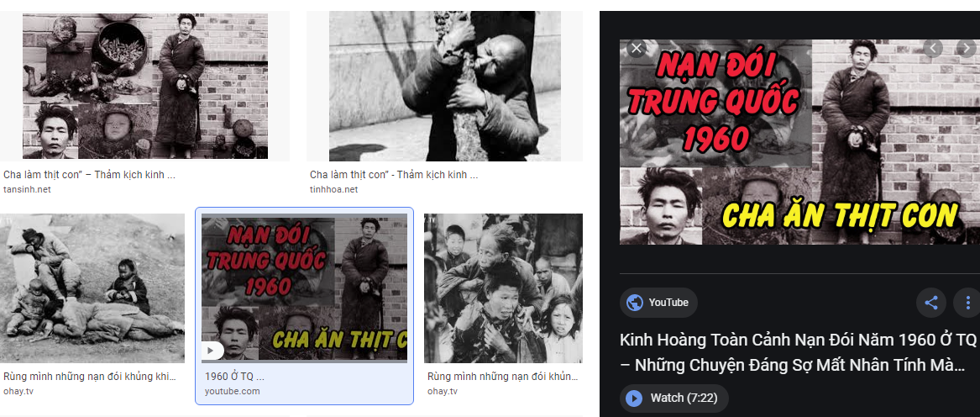Select the tinhhoa.net image thumbnail
The width and height of the screenshot is (980, 417).
(444, 87)
